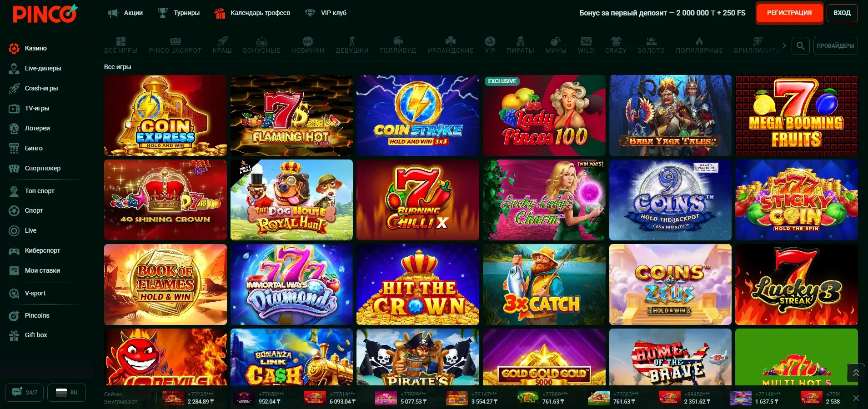Click the ВХОД login button

click(x=842, y=13)
